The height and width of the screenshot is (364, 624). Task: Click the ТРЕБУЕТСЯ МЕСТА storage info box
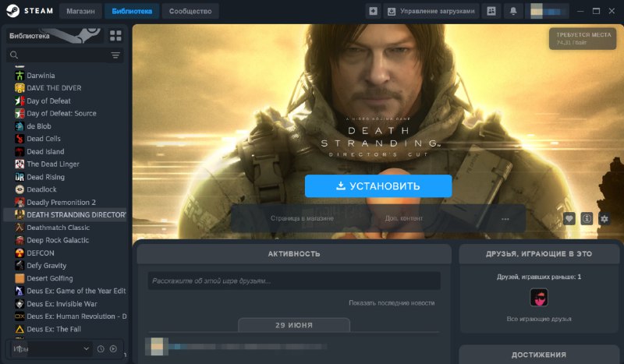[583, 38]
